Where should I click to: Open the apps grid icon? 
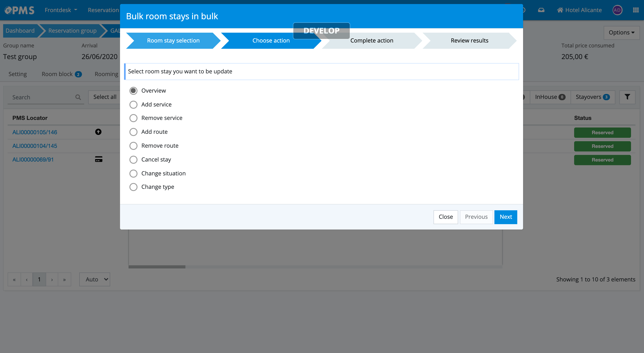[x=636, y=10]
